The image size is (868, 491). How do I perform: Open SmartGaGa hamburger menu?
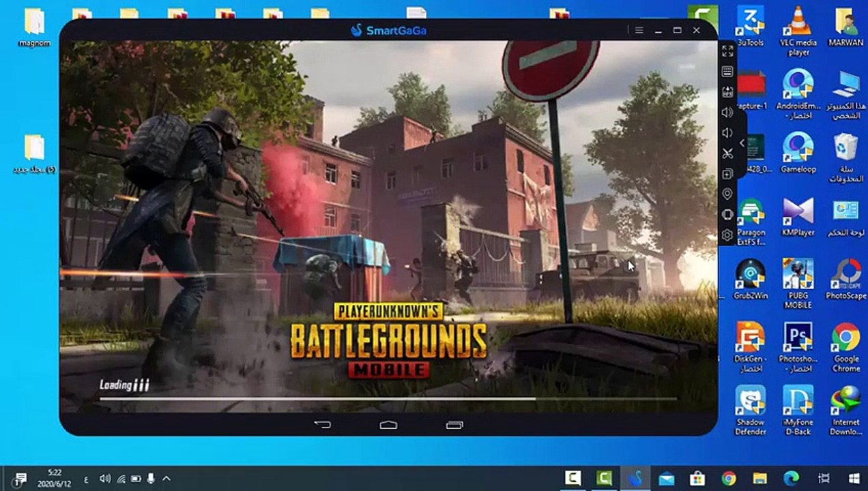(639, 30)
